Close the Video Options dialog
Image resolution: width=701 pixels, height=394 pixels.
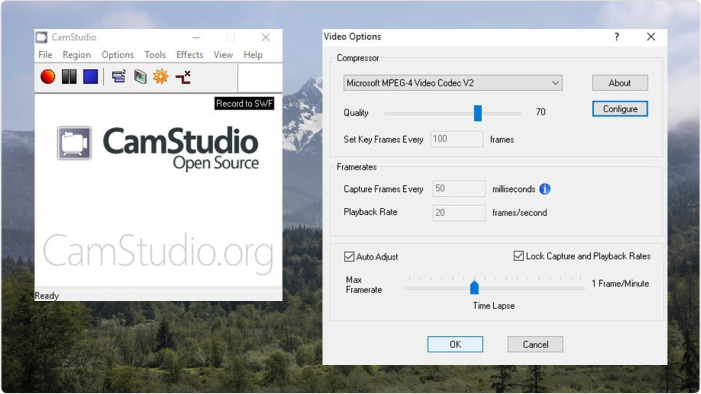[651, 37]
